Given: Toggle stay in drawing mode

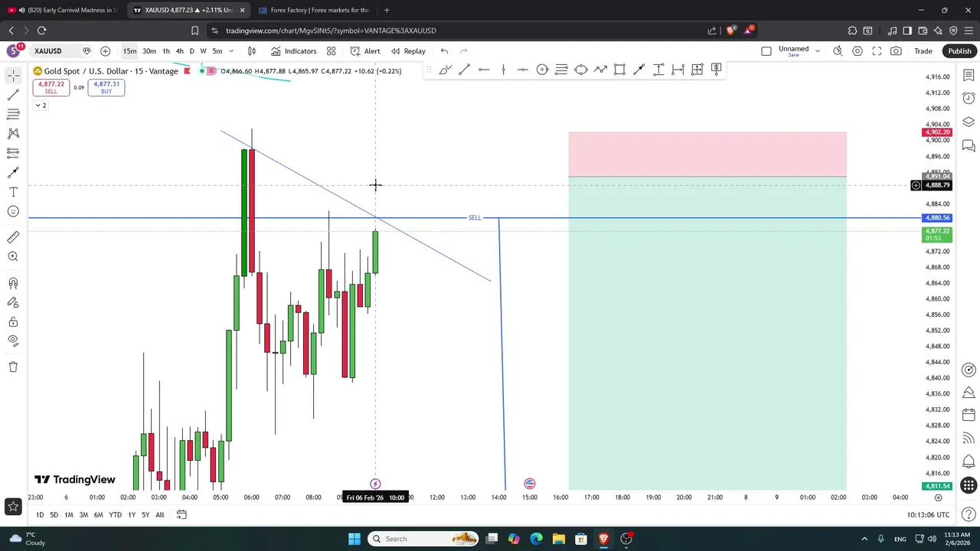Looking at the screenshot, I should point(13,303).
